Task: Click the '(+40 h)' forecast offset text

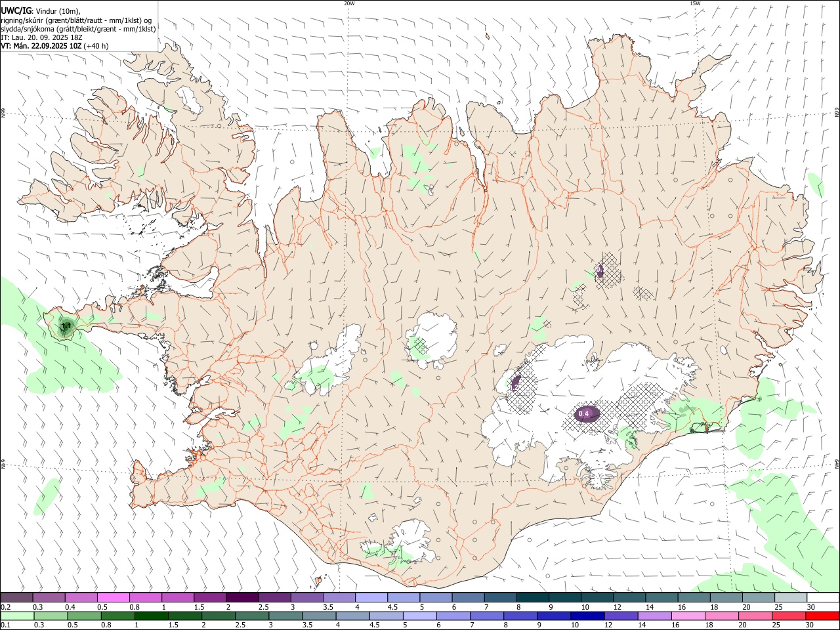Action: pyautogui.click(x=96, y=46)
